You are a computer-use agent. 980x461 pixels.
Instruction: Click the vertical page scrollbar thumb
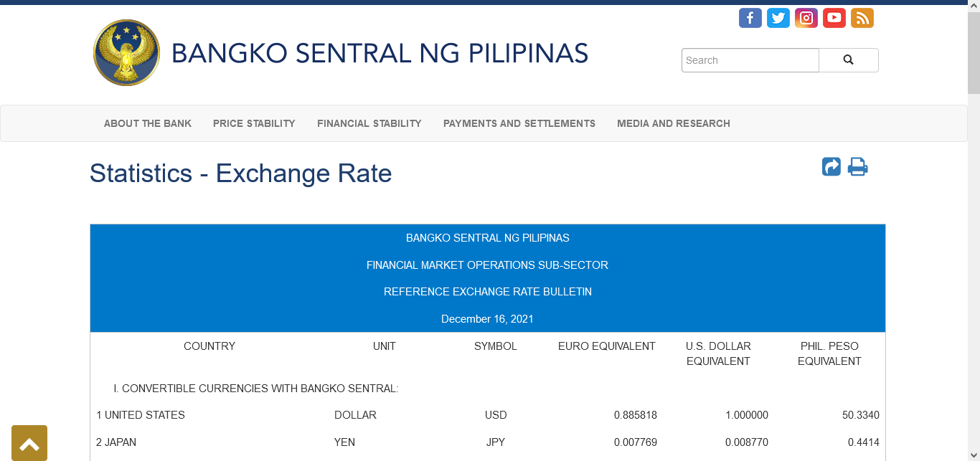(x=974, y=54)
